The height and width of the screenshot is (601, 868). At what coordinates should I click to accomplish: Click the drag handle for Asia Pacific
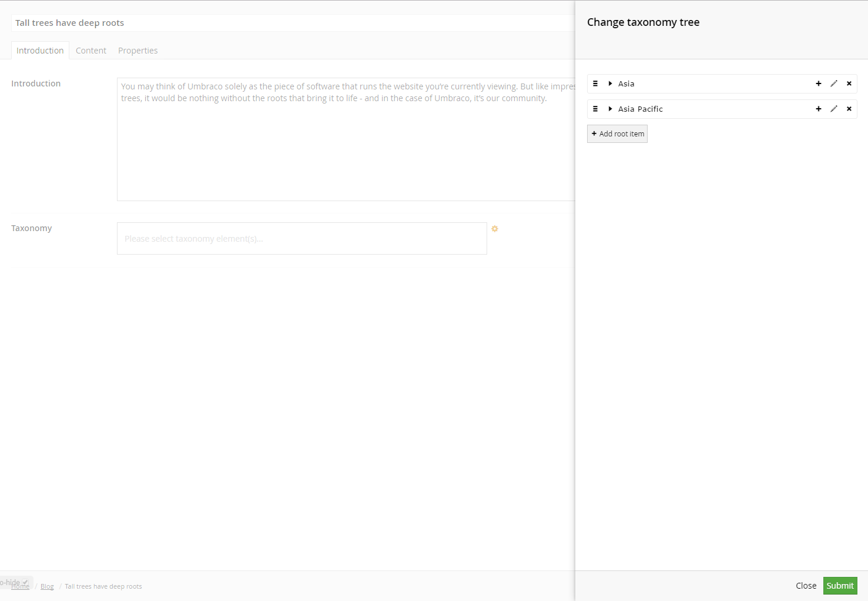coord(595,109)
